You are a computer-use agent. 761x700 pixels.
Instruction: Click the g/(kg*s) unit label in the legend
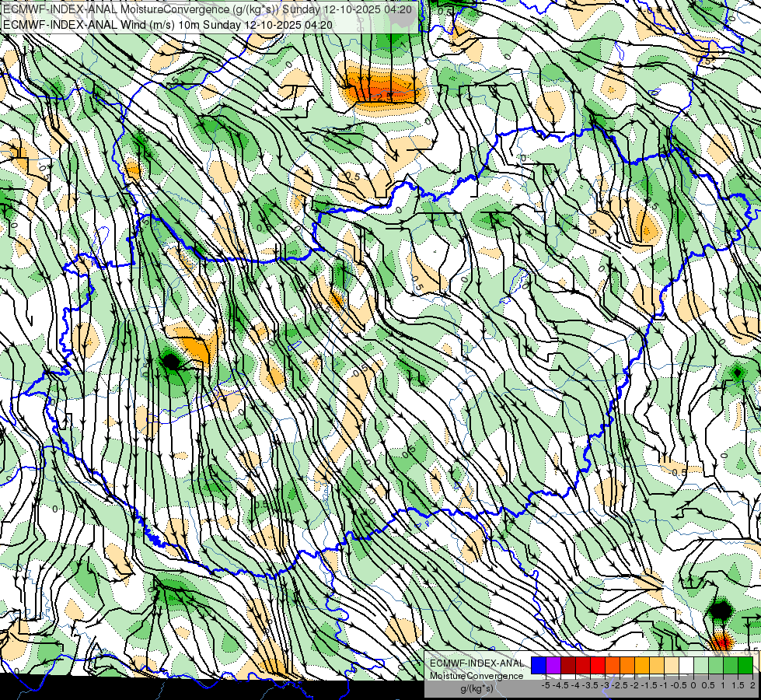point(477,689)
